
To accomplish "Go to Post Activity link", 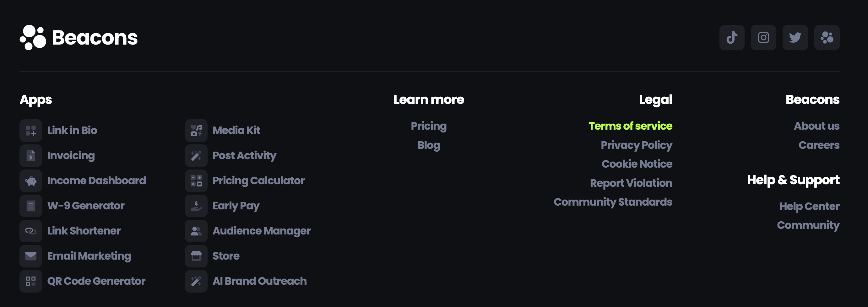I will click(244, 156).
